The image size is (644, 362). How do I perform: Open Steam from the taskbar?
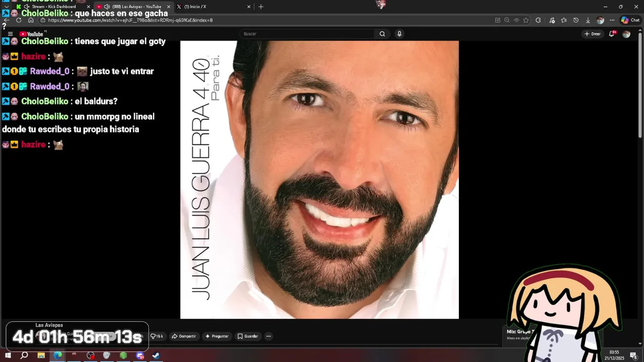156,355
